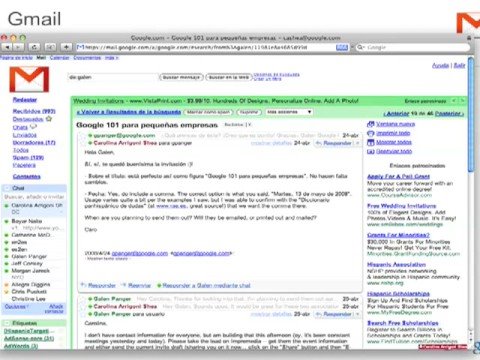This screenshot has height=360, width=480.
Task: Click Buscar mensaje button
Action: point(181,77)
